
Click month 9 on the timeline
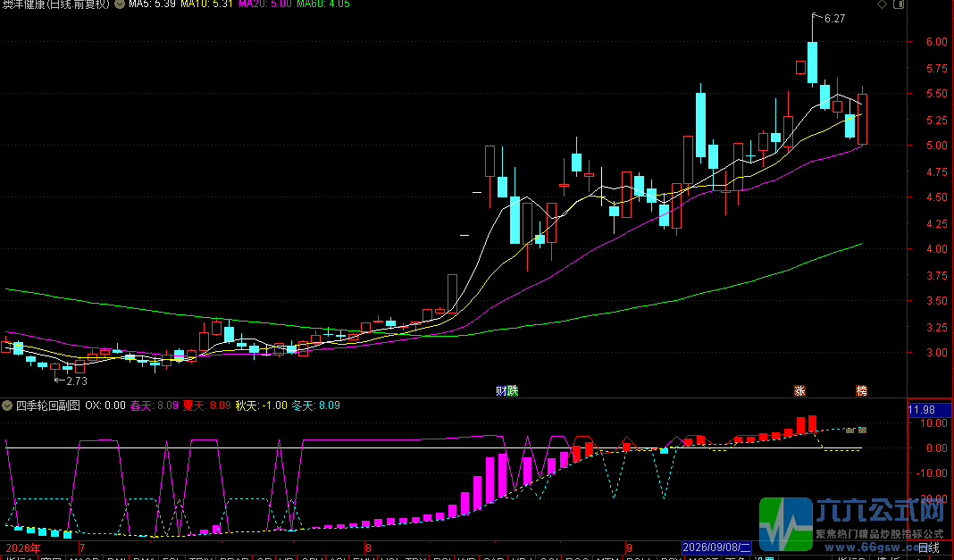click(x=630, y=547)
